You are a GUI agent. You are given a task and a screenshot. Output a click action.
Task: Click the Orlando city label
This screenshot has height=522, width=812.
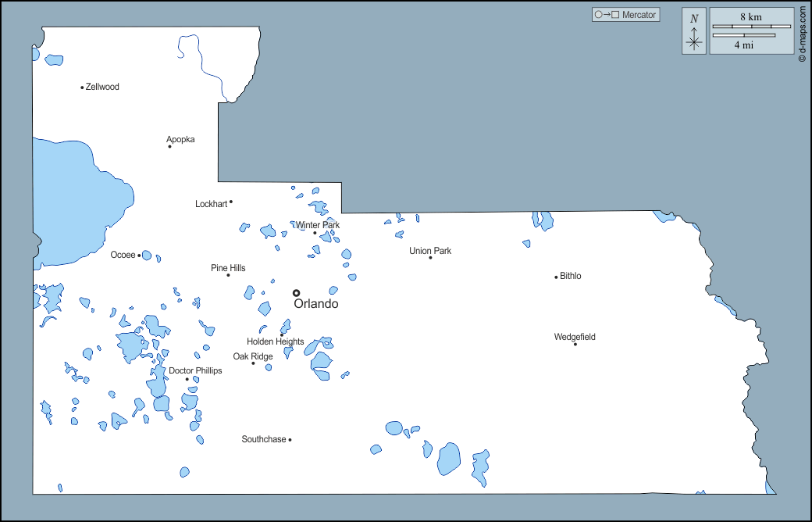coord(316,304)
